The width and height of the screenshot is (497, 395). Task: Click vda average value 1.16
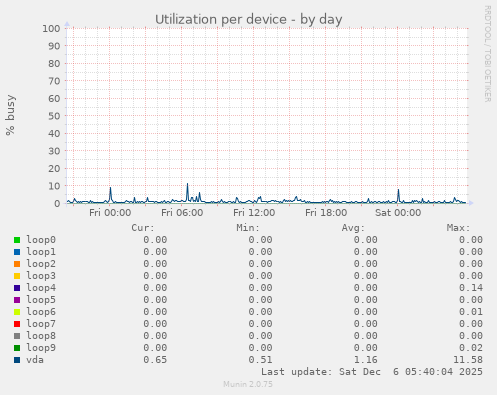(x=366, y=360)
